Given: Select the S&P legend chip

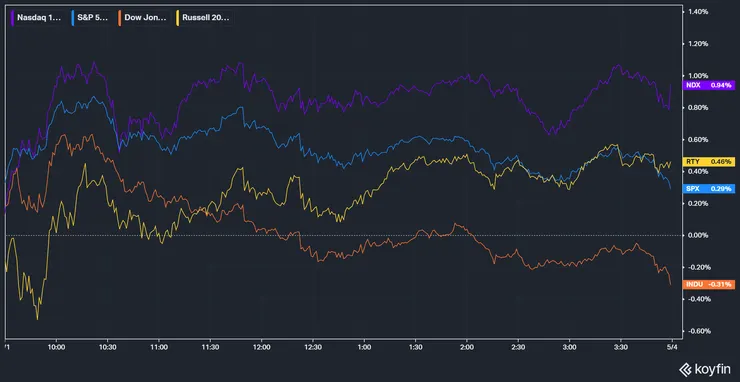Looking at the screenshot, I should 91,18.
